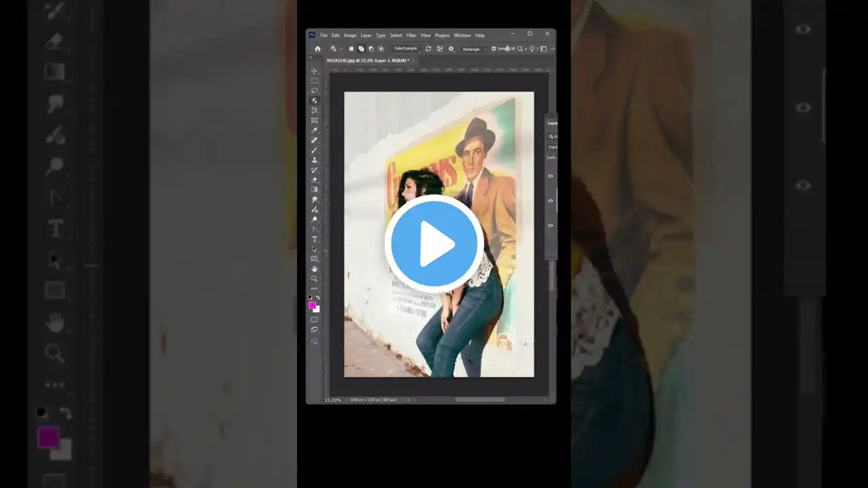Hide the topmost layer's eye icon
The width and height of the screenshot is (868, 488).
tap(551, 176)
